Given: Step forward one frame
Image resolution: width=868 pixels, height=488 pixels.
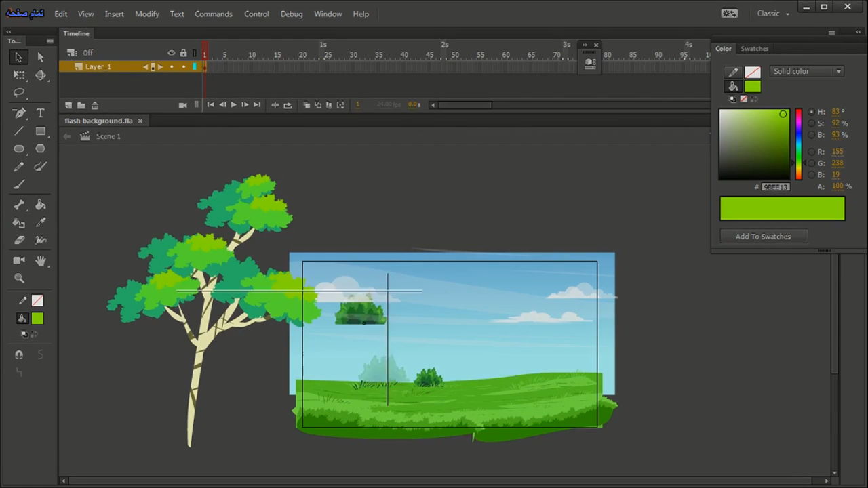Looking at the screenshot, I should pos(245,105).
